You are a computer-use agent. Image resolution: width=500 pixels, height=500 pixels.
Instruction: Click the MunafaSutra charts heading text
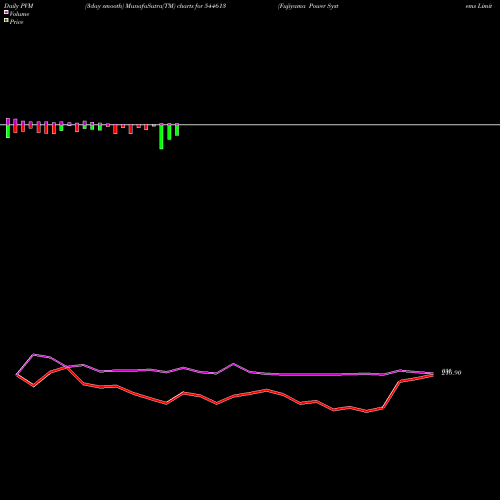click(x=156, y=6)
